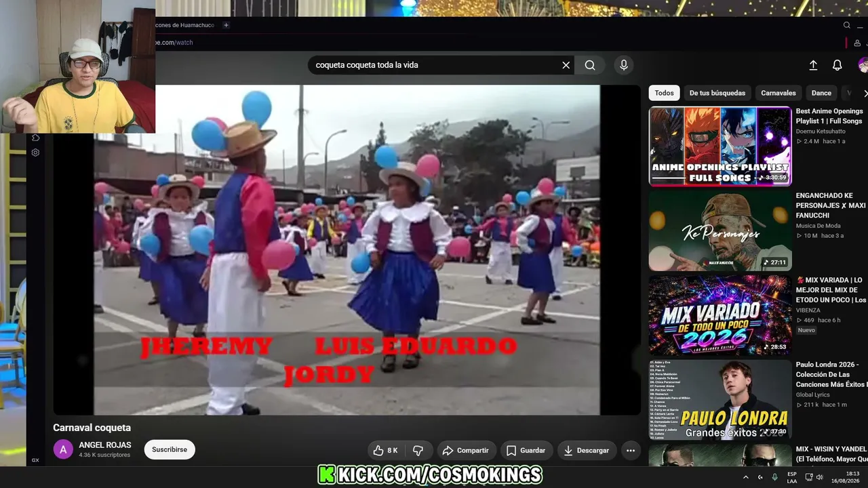Click the taskbar microphone icon

[774, 477]
